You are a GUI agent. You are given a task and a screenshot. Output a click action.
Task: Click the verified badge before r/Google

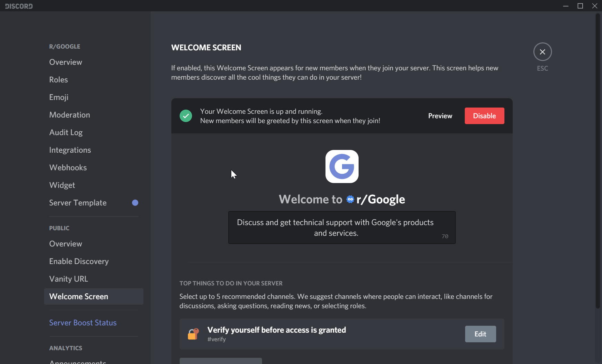(x=350, y=200)
